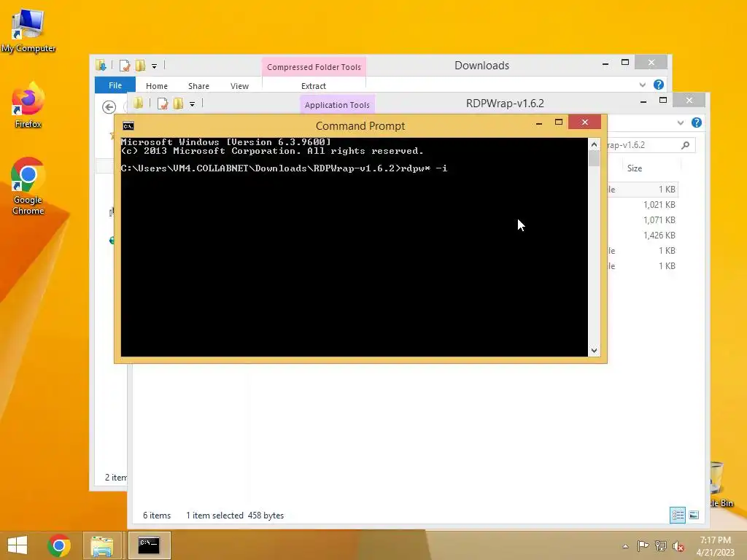Screen dimensions: 747x560
Task: Open the Windows Start button
Action: click(18, 545)
